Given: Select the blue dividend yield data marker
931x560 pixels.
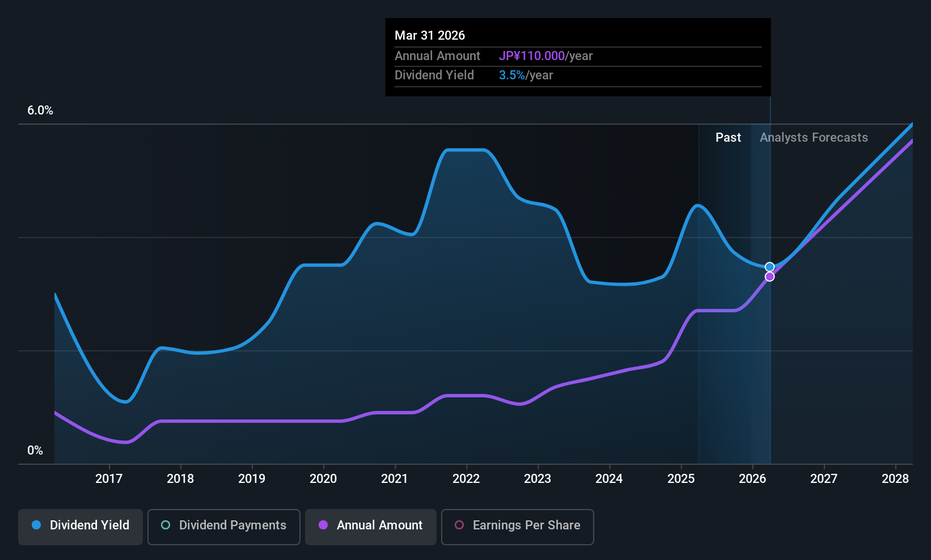Looking at the screenshot, I should click(x=769, y=267).
